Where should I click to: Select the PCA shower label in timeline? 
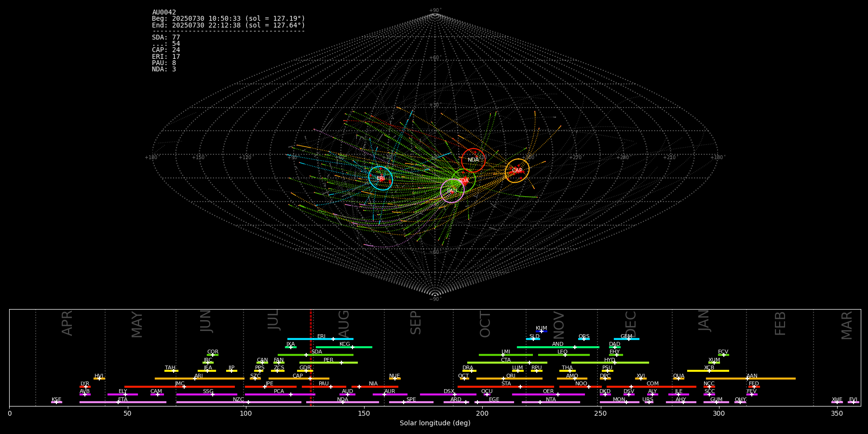(279, 391)
